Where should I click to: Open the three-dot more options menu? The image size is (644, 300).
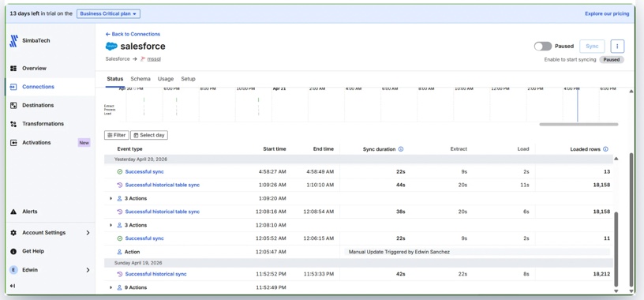pos(617,47)
